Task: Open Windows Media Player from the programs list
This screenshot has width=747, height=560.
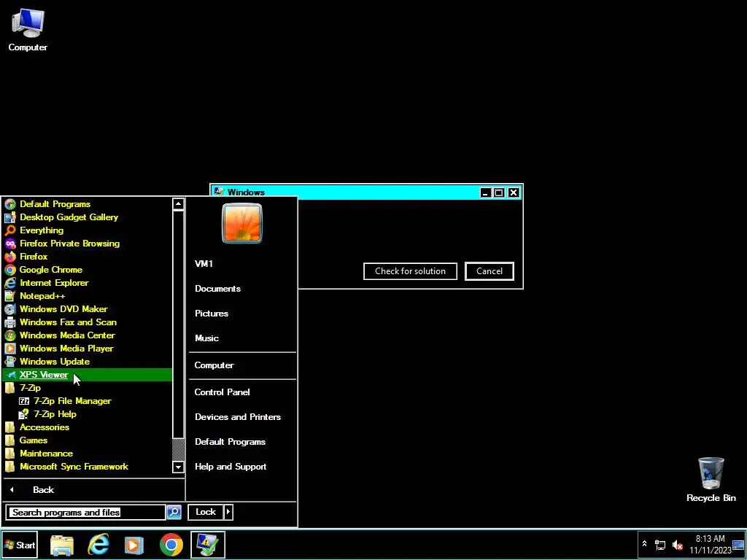Action: click(88, 349)
